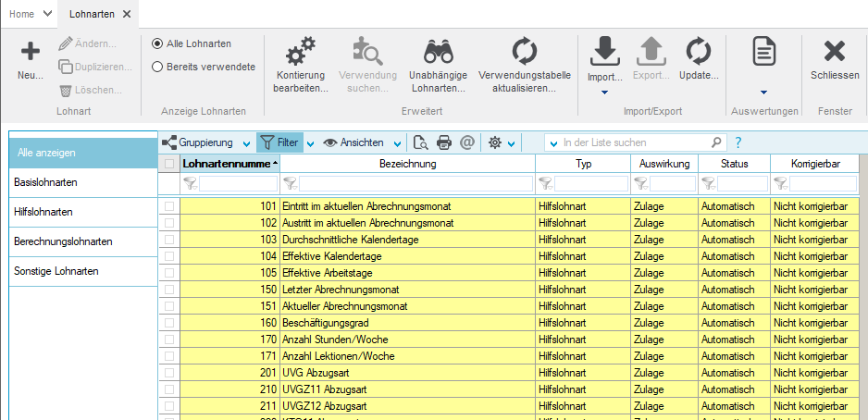
Task: Expand the Gruppierung dropdown arrow
Action: click(245, 143)
